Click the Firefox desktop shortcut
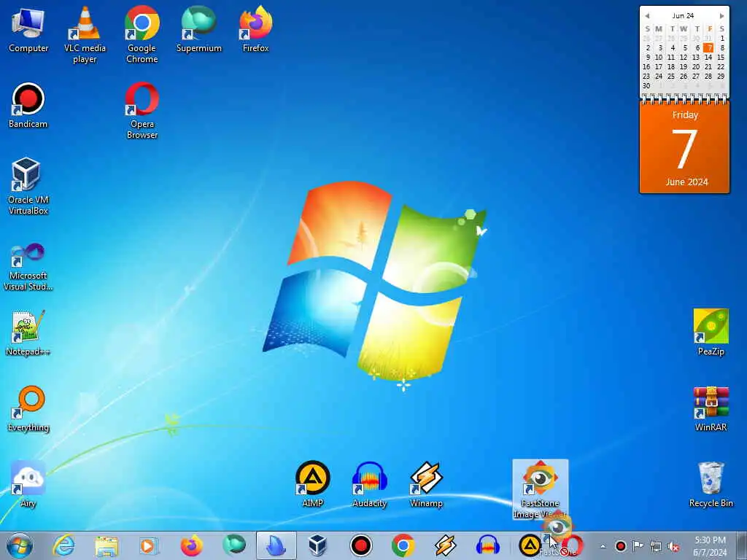 click(255, 29)
